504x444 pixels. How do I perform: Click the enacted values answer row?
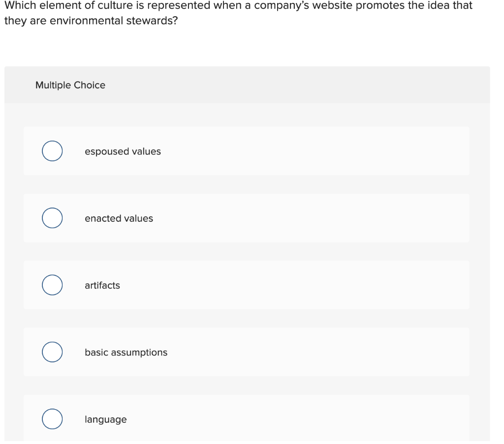246,218
